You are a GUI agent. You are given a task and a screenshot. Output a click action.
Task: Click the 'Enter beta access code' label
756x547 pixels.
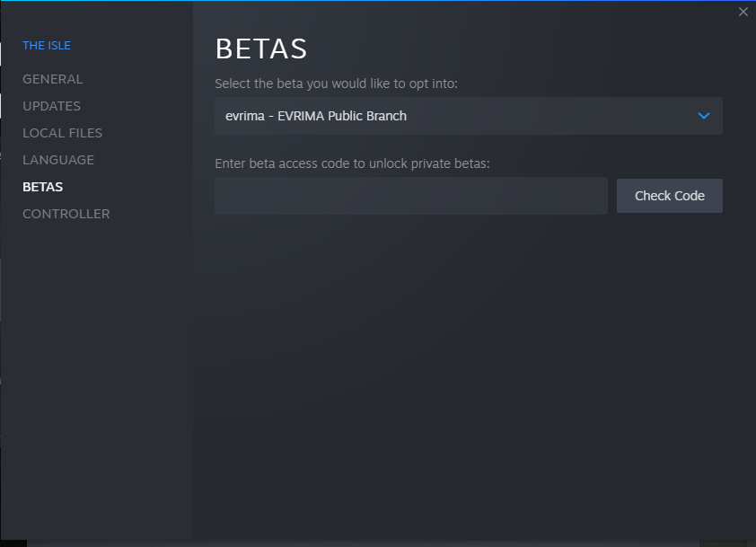(x=352, y=163)
